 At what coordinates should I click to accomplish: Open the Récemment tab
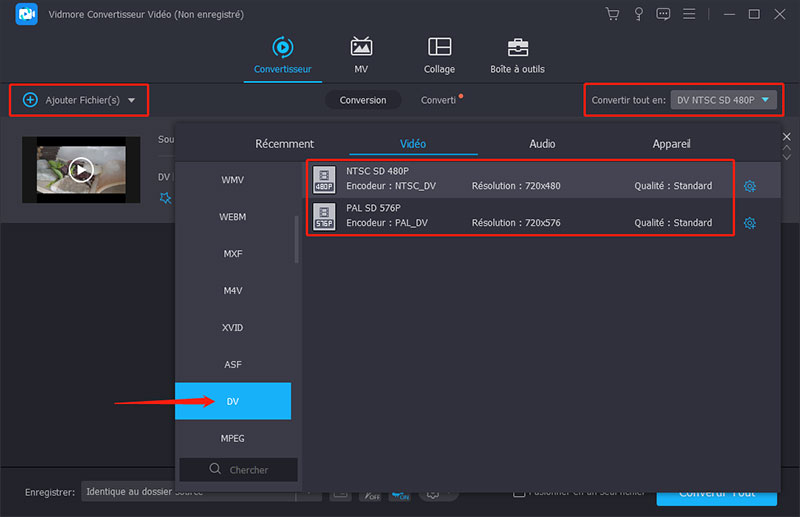[284, 144]
